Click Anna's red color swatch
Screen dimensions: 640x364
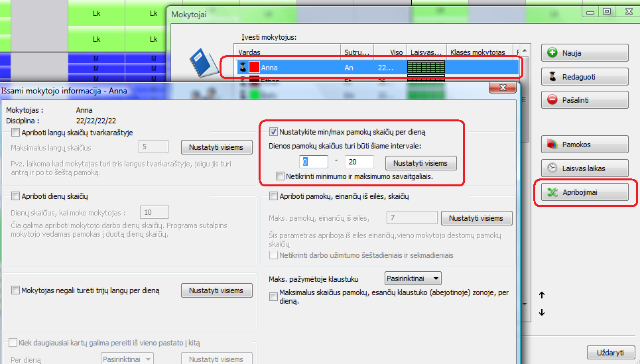[254, 67]
